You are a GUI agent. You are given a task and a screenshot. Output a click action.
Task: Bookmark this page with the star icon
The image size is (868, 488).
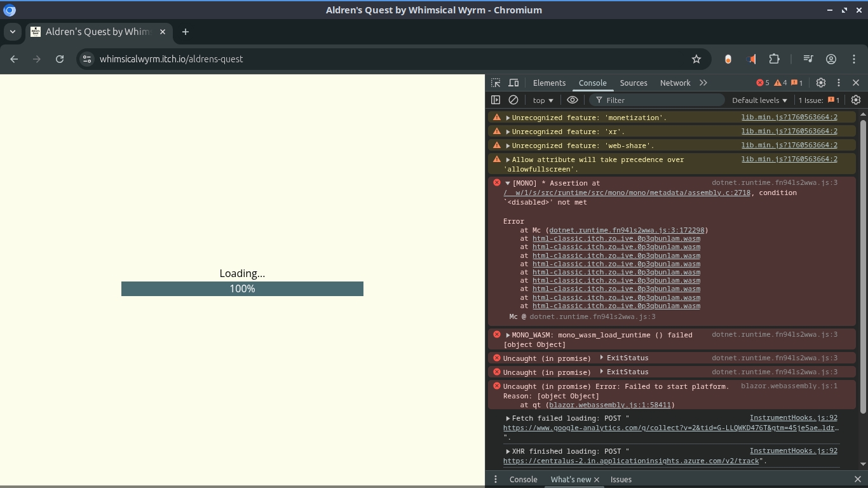(x=696, y=59)
